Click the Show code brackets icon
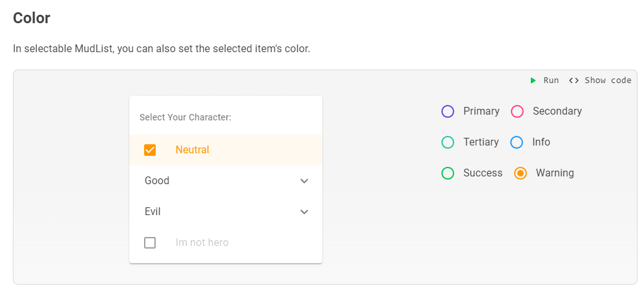Screen dimensions: 644x293 (x=574, y=80)
